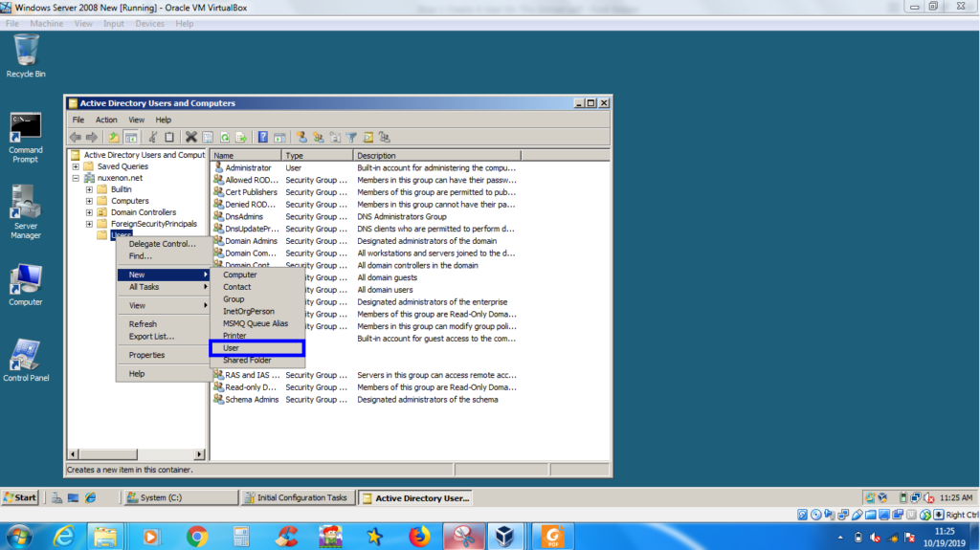Viewport: 980px width, 550px height.
Task: Click the Type column header
Action: click(x=318, y=156)
